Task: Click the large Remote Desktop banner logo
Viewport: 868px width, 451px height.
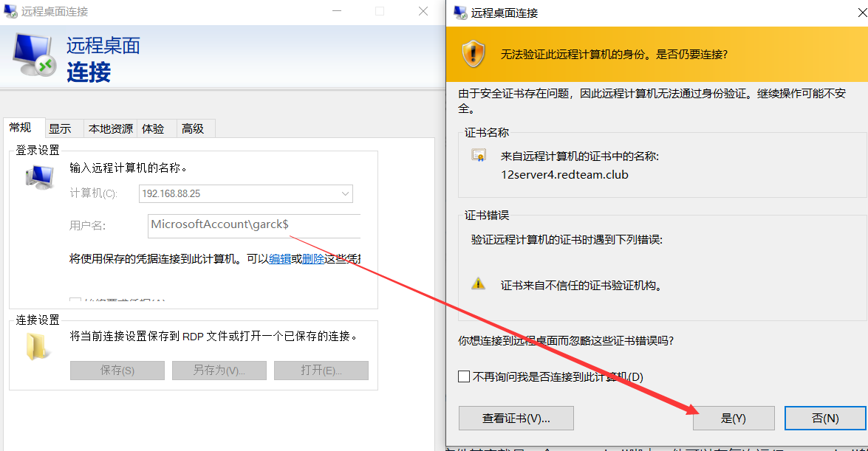Action: (33, 57)
